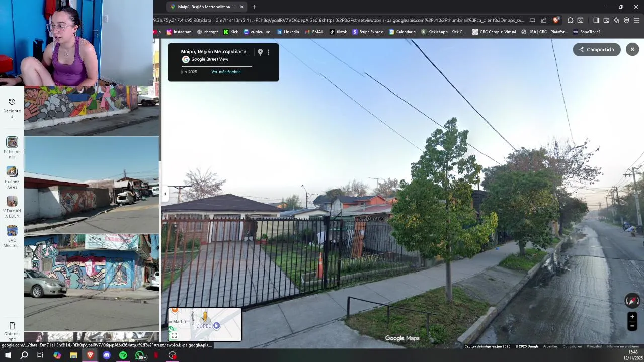
Task: Open the SongTrivia2 bookmark
Action: [x=587, y=32]
